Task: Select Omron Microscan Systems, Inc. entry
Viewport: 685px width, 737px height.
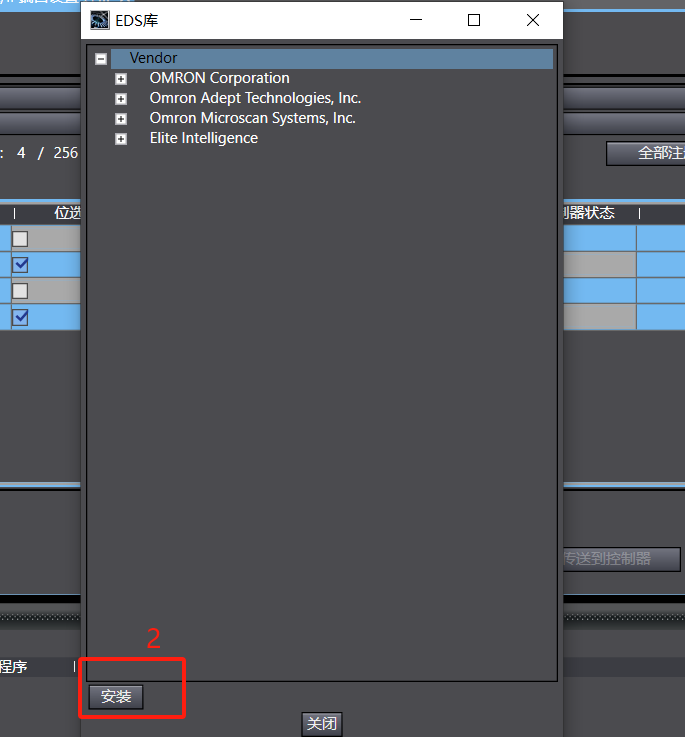Action: 252,118
